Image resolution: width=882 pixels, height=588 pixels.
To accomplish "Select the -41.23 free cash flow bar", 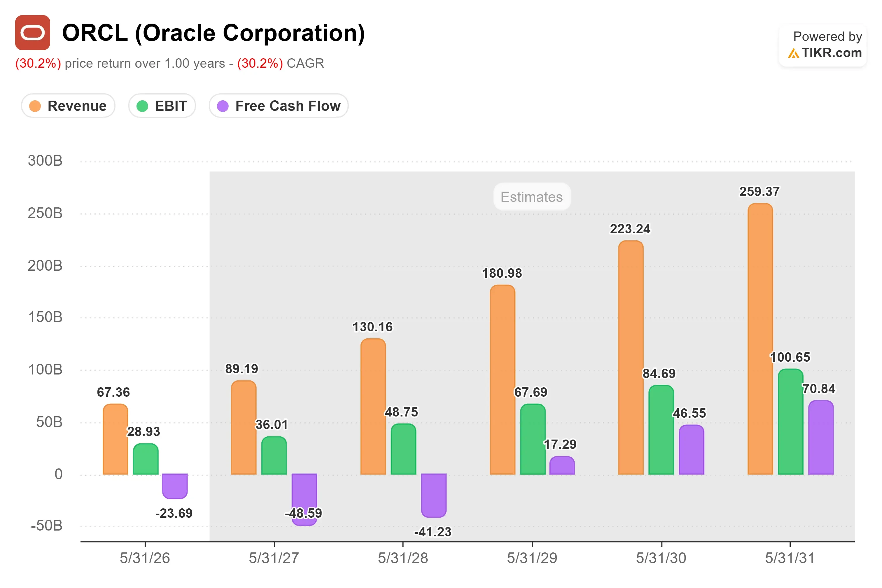I will 434,495.
